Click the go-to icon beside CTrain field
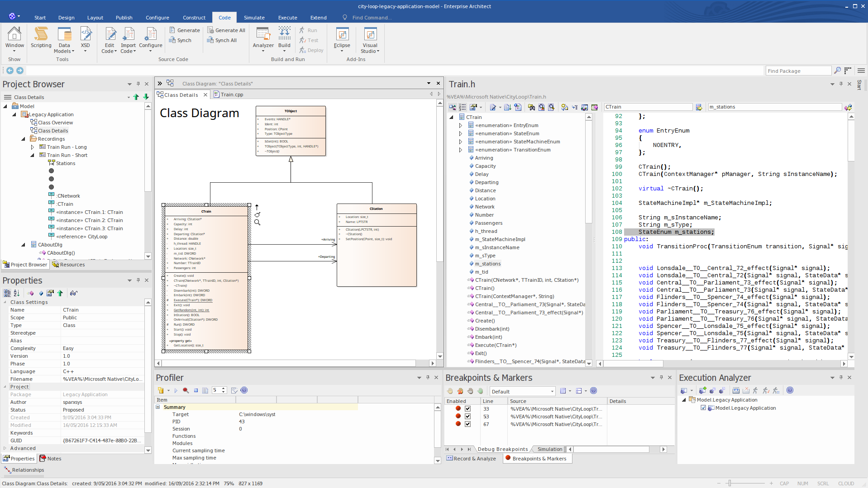 pos(699,107)
